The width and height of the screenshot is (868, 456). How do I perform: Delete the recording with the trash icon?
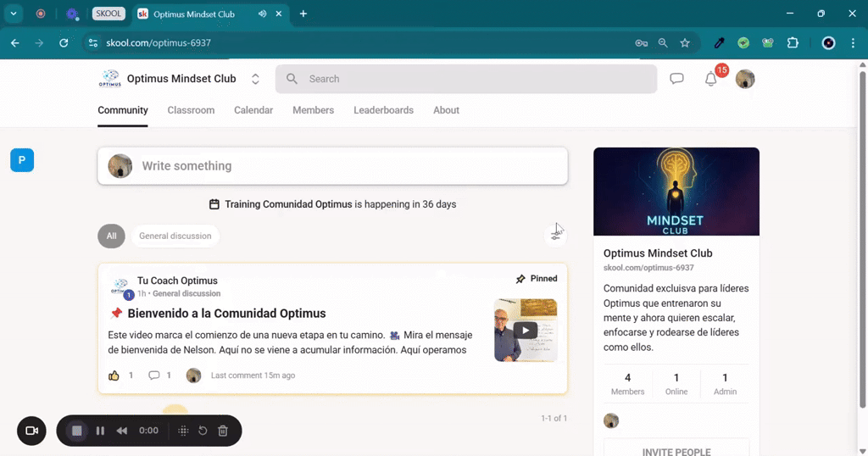tap(223, 431)
